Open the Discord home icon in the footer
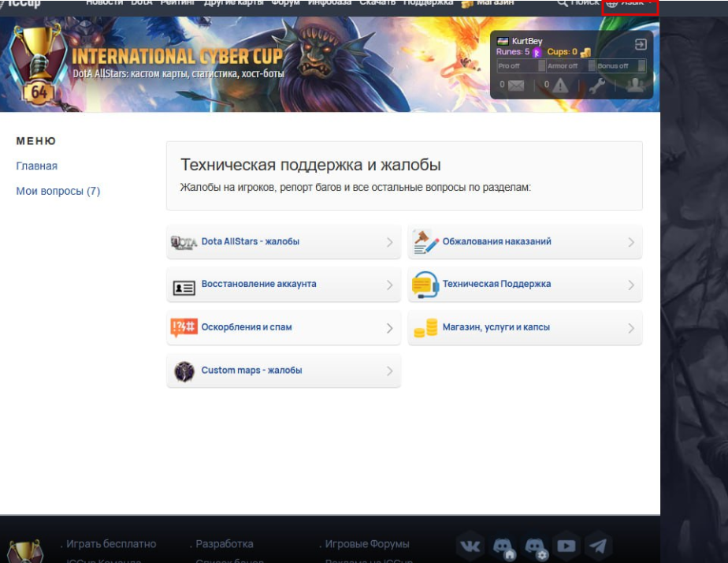Viewport: 728px width, 563px height. click(503, 546)
